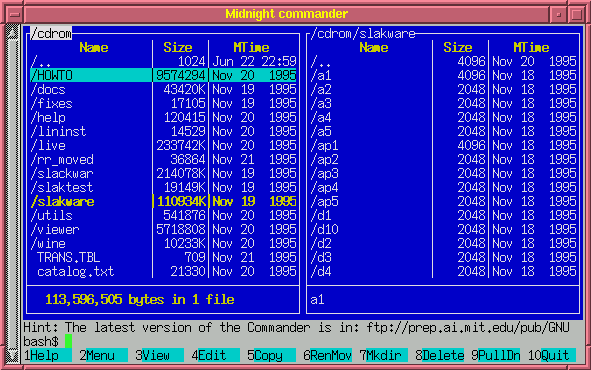The height and width of the screenshot is (370, 591).
Task: Select the /ap5 directory
Action: pos(443,202)
